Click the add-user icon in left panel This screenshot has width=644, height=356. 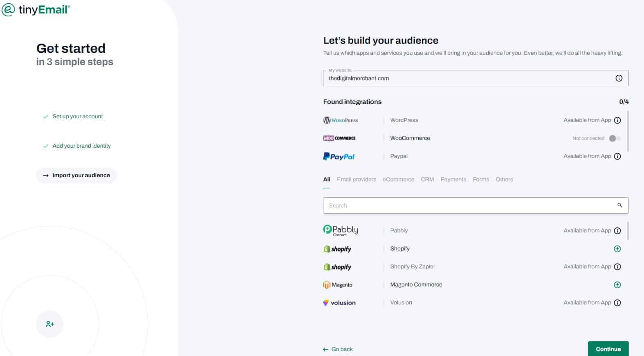(50, 324)
